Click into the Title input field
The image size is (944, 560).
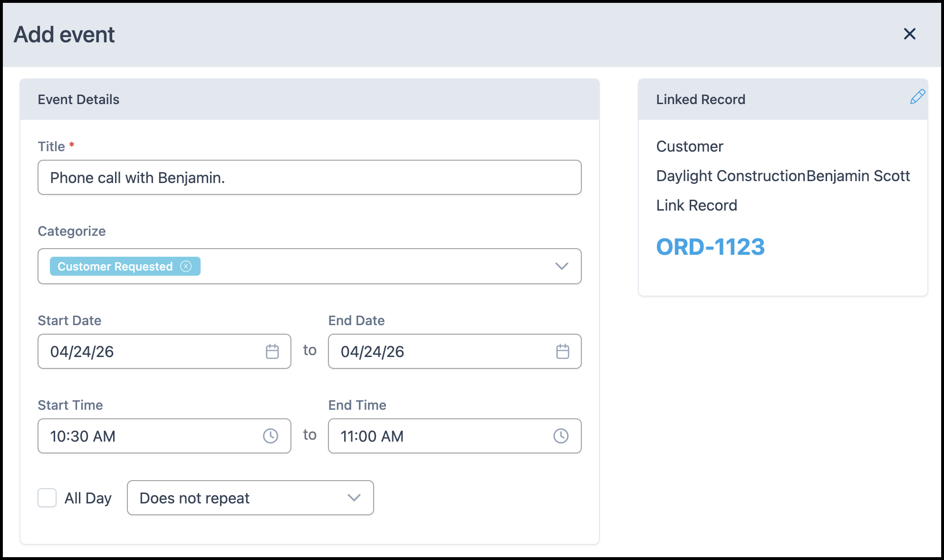309,177
